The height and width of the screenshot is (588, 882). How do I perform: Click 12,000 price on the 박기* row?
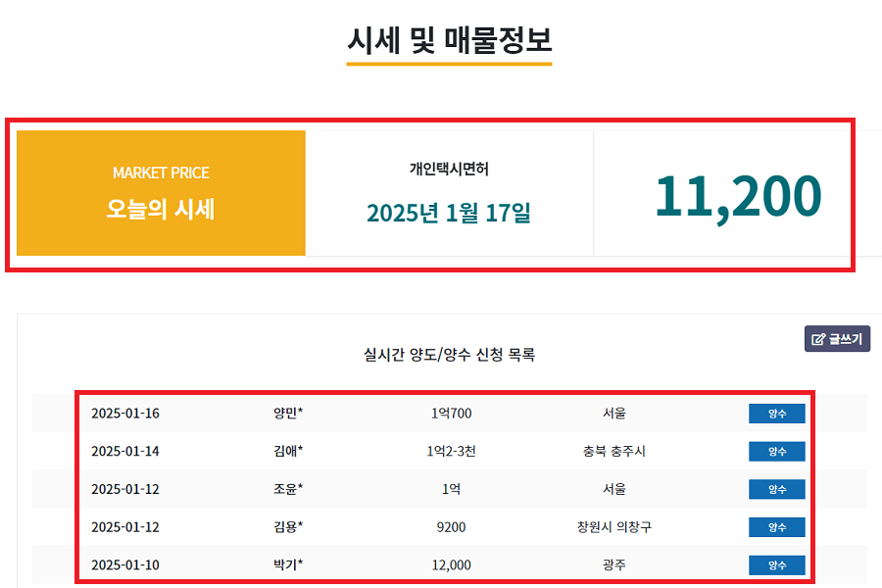(453, 564)
